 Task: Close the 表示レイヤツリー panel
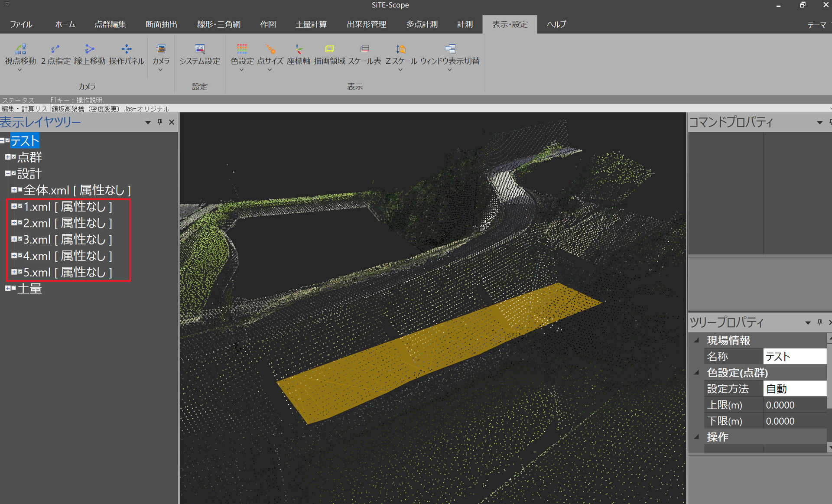tap(172, 122)
